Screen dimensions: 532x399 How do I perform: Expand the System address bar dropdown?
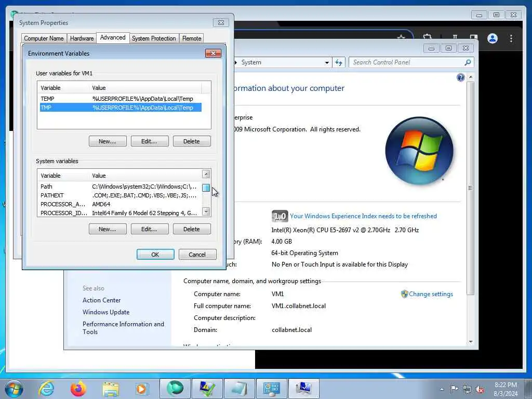click(327, 62)
